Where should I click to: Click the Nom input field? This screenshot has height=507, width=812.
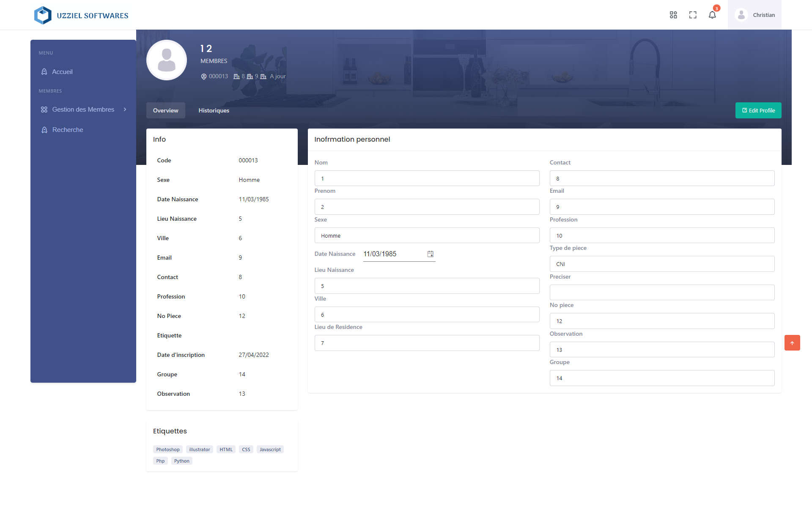click(427, 178)
